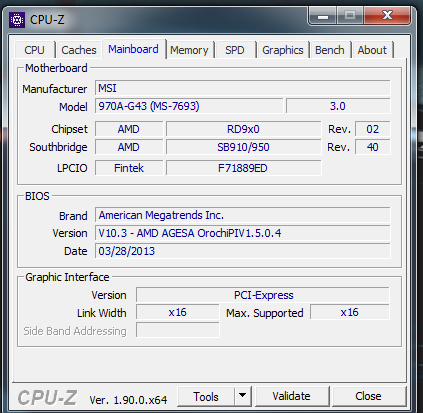Click the CPU-Z window title text
Image resolution: width=423 pixels, height=413 pixels.
click(x=47, y=20)
